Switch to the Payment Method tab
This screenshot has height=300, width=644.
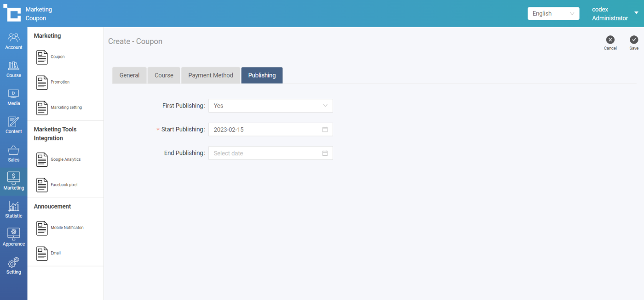(x=211, y=75)
